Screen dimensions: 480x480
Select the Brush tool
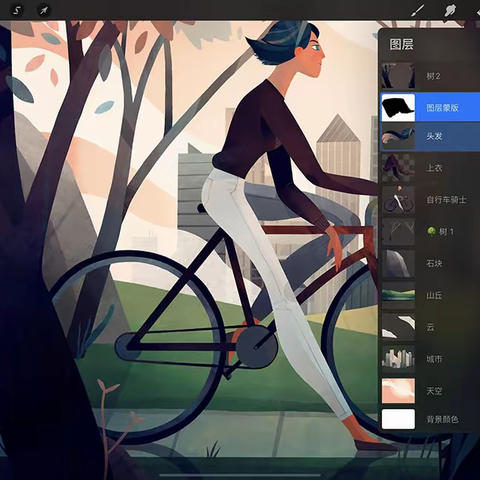point(418,10)
